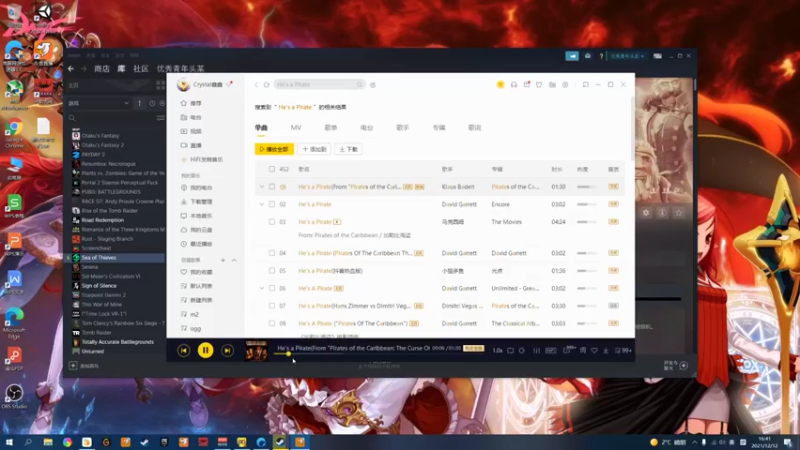This screenshot has height=450, width=800.
Task: Check the box for song 01 by Klaus Badelt
Action: 272,187
